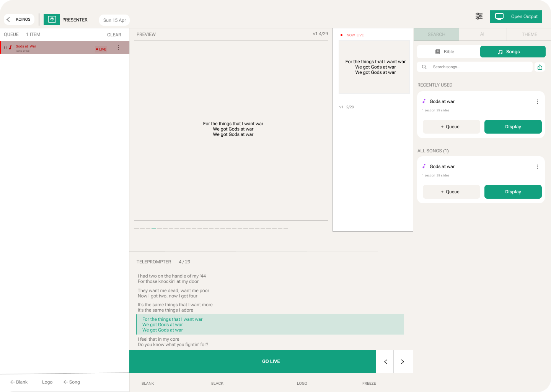Open the Sun 15 Apr date selector
The image size is (551, 392).
tap(114, 20)
